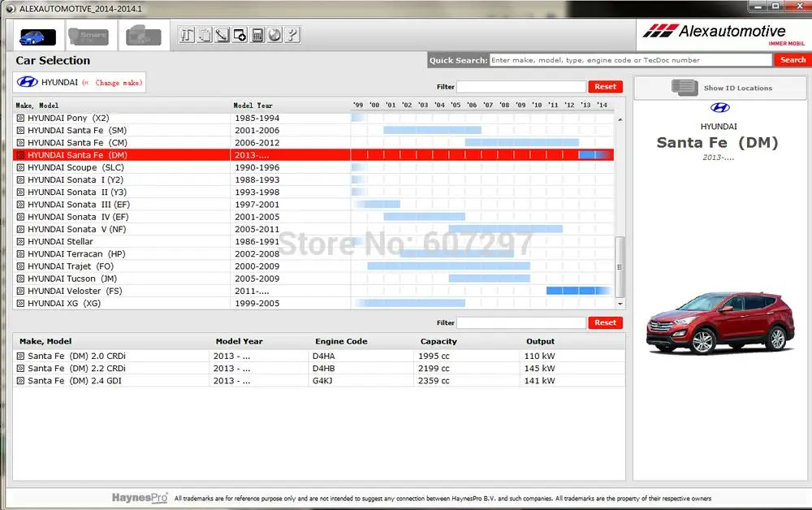
Task: Open the greyed truck tab
Action: coord(144,37)
